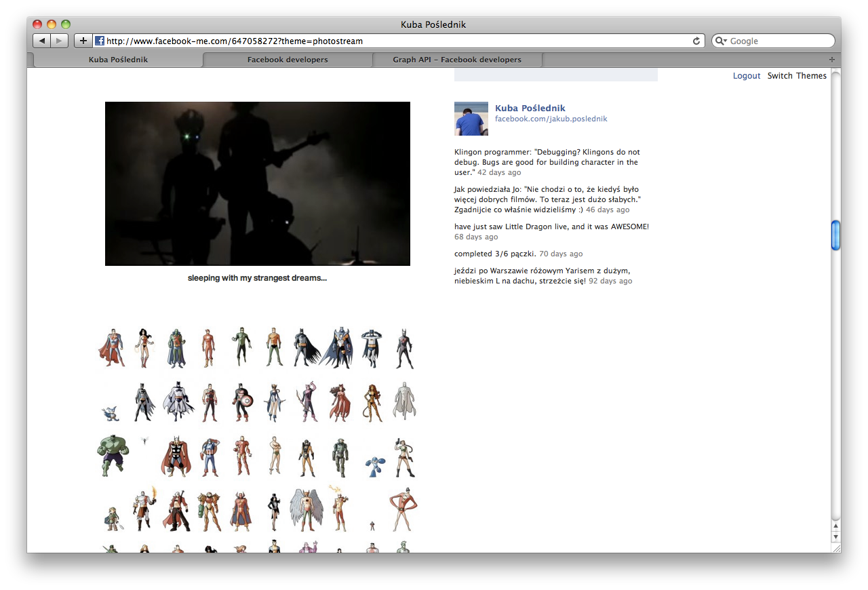The image size is (868, 590).
Task: Switch to the Kuba Poślednik tab
Action: coord(118,60)
